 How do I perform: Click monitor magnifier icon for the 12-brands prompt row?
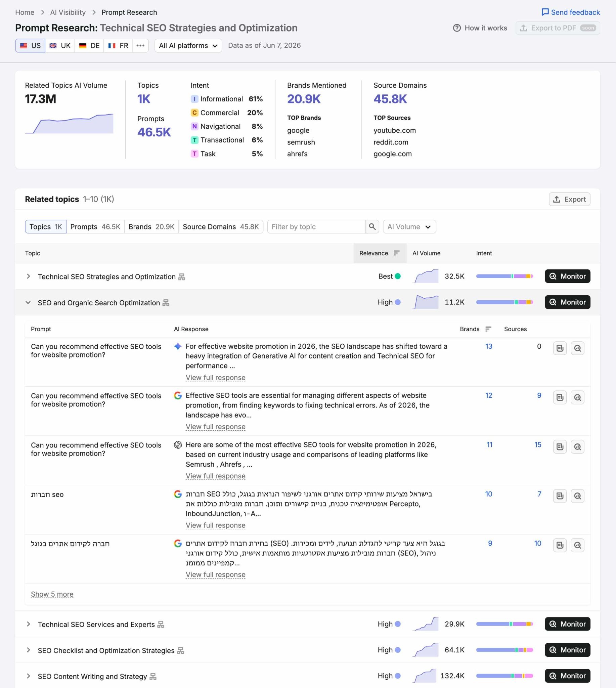point(577,397)
